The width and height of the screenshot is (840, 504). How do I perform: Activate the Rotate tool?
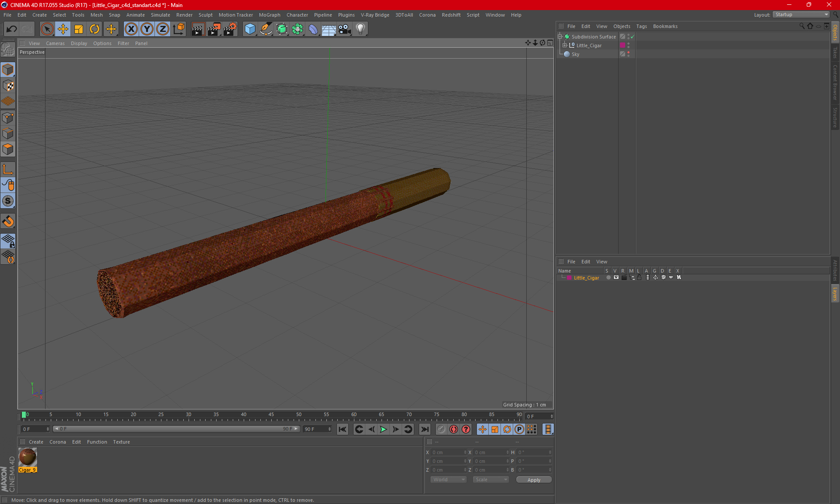(x=94, y=29)
